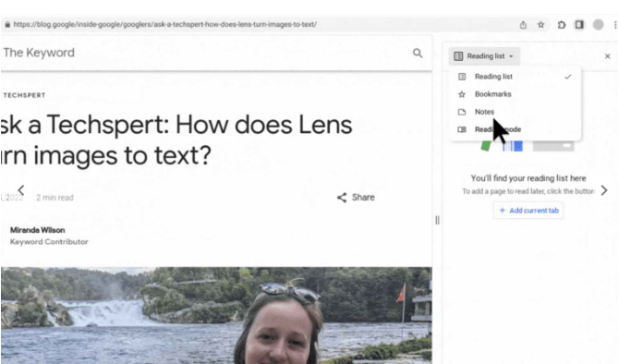Viewport: 618px width, 364px height.
Task: Close the side panel with X
Action: click(607, 56)
